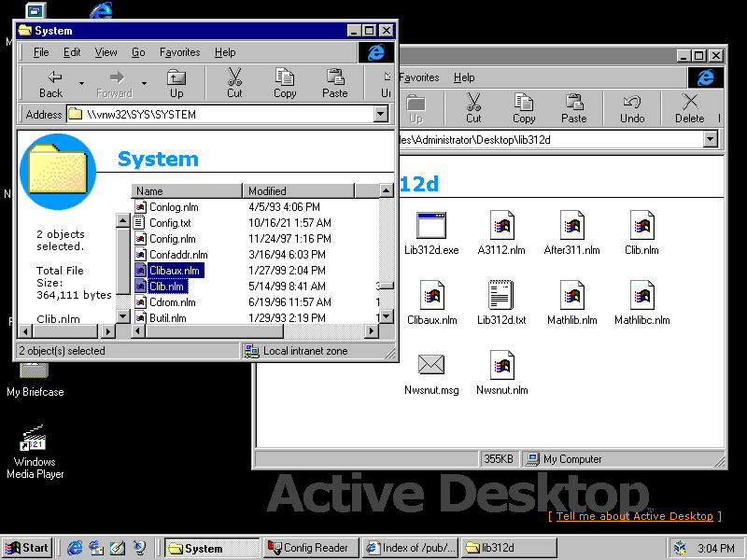The width and height of the screenshot is (747, 560).
Task: Launch Internet Explorer from quick launch bar
Action: [x=75, y=548]
